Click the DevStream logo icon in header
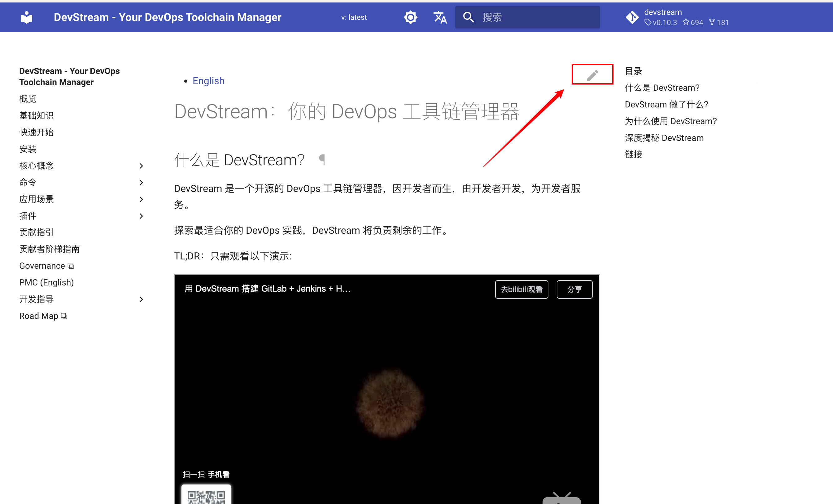Viewport: 833px width, 504px height. coord(26,17)
